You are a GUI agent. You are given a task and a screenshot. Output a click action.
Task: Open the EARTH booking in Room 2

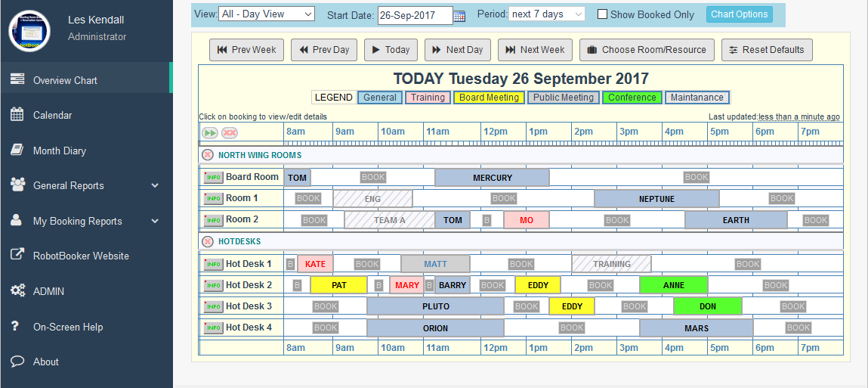click(736, 220)
